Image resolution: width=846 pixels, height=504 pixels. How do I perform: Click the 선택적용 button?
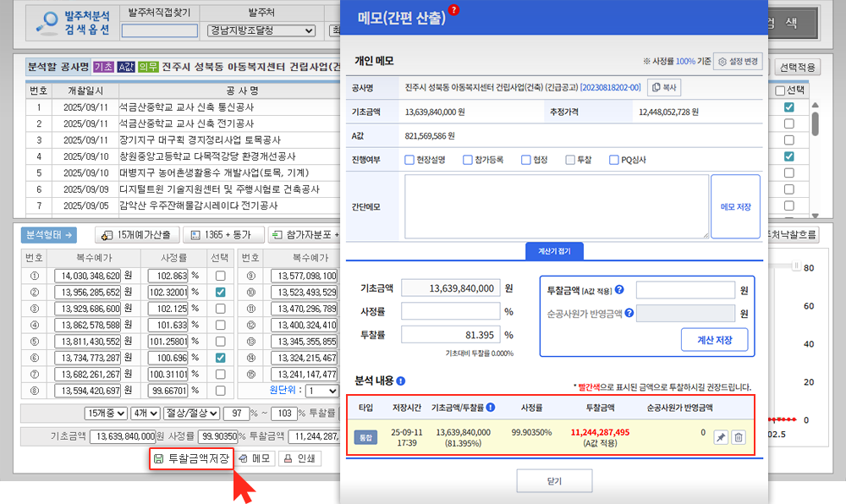coord(798,68)
